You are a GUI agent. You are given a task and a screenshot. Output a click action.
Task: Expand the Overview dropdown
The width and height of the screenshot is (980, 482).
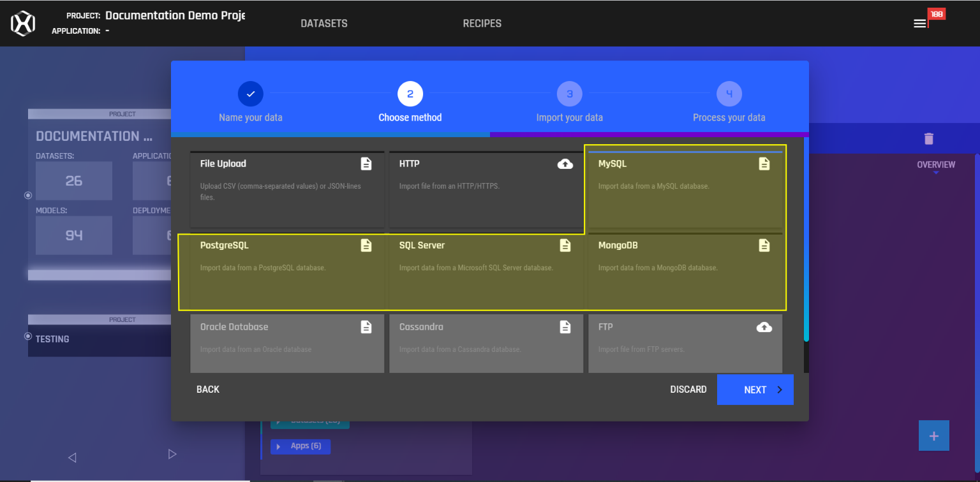(935, 165)
